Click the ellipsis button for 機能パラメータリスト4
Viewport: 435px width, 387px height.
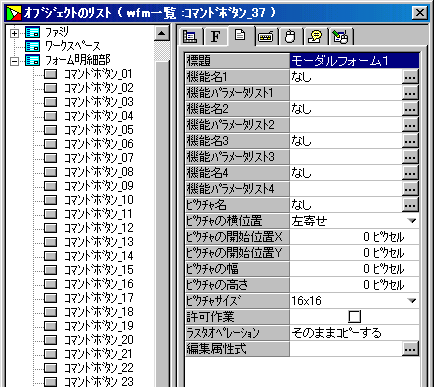click(410, 189)
